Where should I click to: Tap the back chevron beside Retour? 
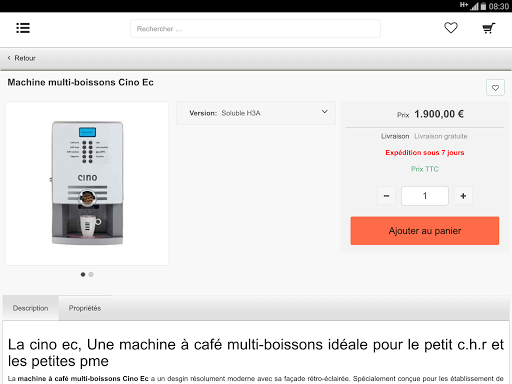point(9,58)
